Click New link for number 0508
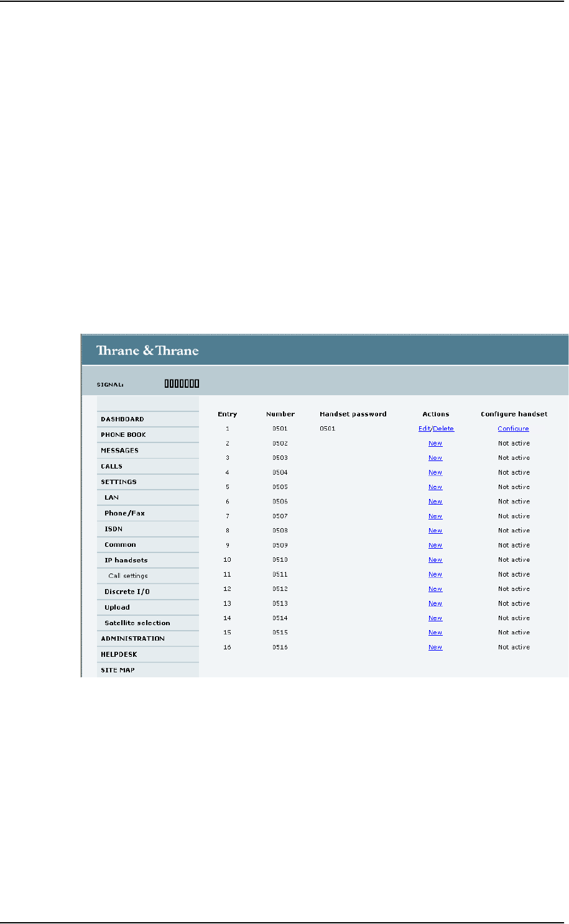 pyautogui.click(x=435, y=531)
